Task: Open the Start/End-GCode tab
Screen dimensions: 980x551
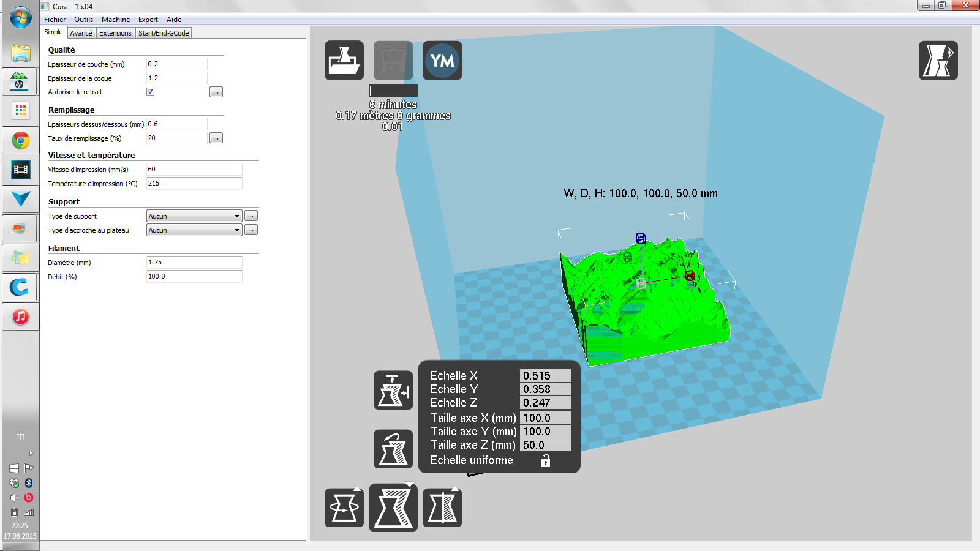Action: (x=164, y=33)
